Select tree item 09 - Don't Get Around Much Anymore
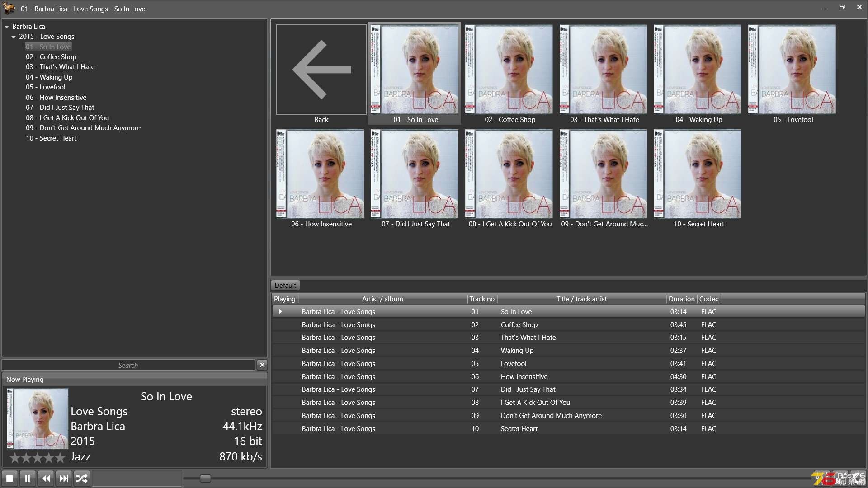This screenshot has height=488, width=868. [x=83, y=128]
